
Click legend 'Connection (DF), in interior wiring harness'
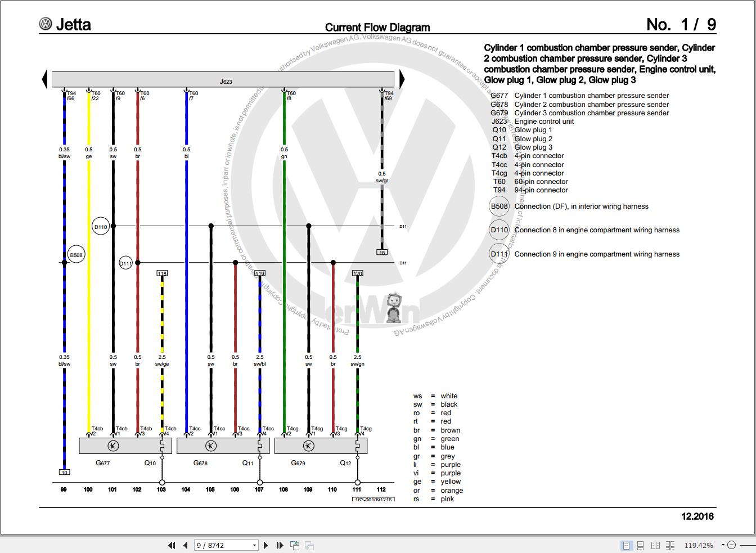pos(581,206)
